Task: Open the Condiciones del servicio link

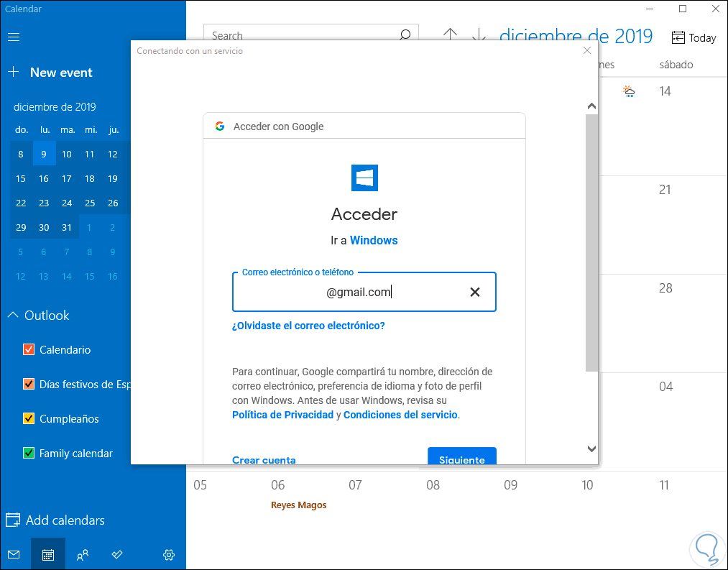Action: pyautogui.click(x=401, y=415)
